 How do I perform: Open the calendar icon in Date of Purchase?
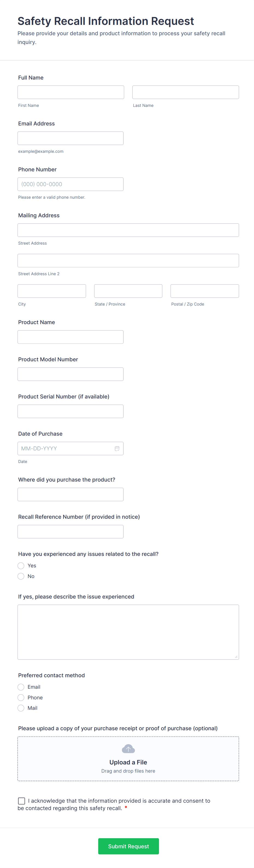(117, 448)
